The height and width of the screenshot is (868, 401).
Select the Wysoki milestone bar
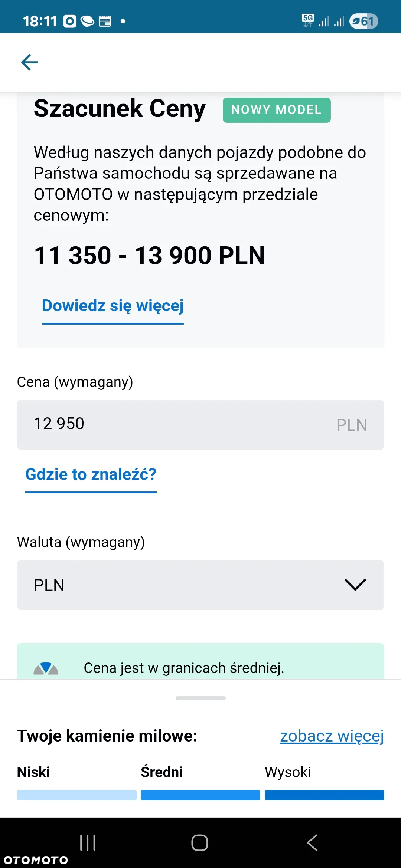[x=325, y=795]
